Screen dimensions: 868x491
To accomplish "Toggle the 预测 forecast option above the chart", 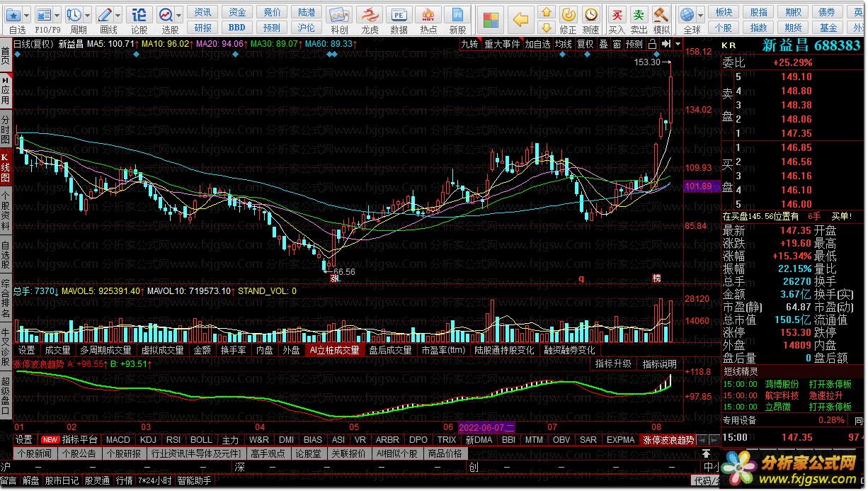I will pyautogui.click(x=634, y=44).
